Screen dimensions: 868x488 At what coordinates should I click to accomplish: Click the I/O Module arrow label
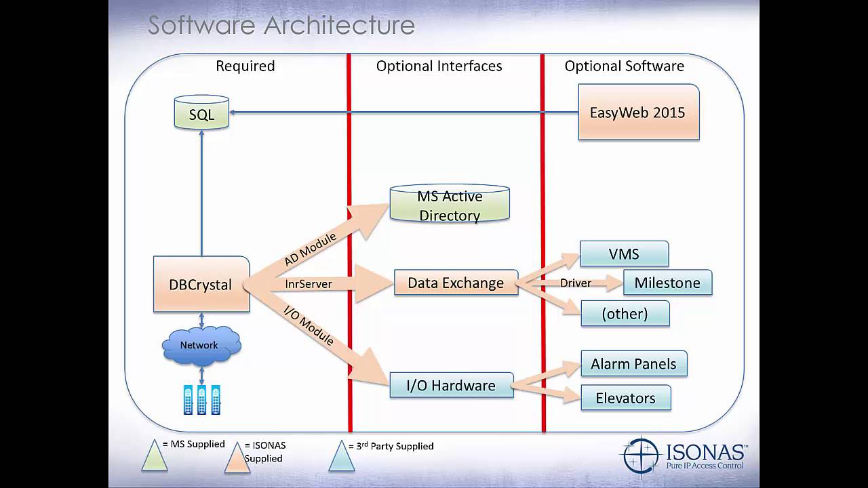point(309,326)
